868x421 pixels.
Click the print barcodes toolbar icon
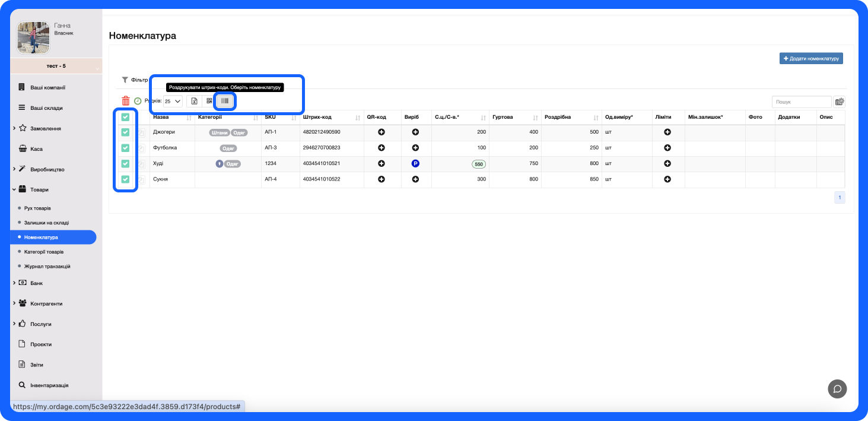tap(225, 101)
